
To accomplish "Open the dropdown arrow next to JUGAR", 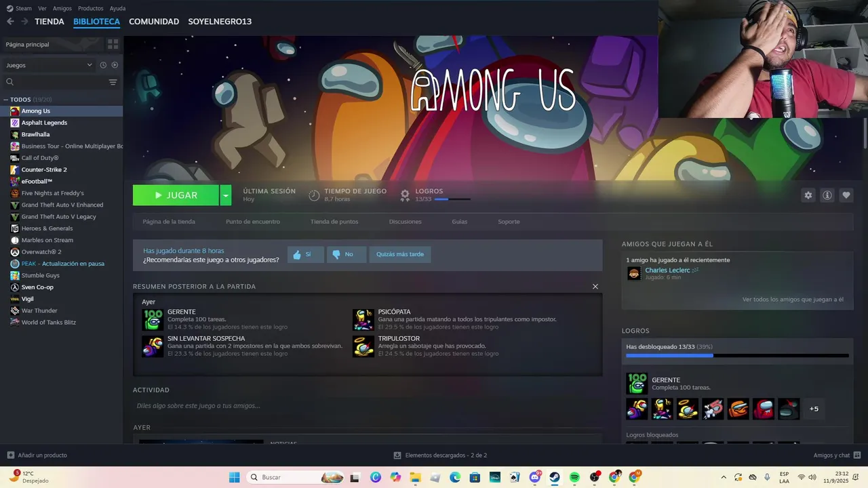I will click(226, 195).
